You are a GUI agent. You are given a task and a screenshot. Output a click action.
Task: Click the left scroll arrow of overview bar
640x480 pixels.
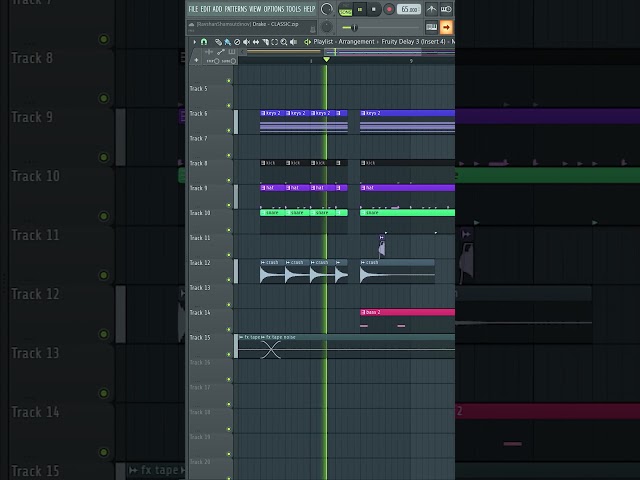tap(242, 52)
